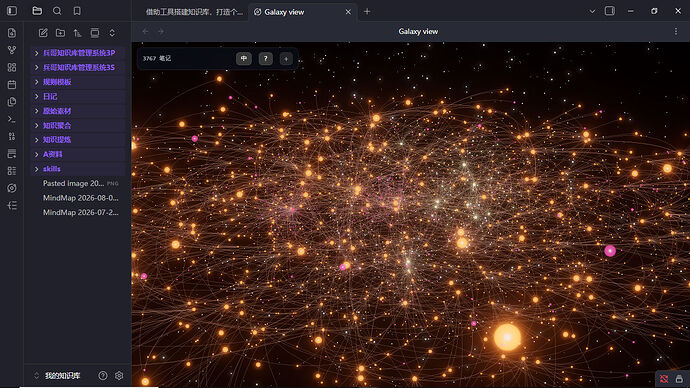This screenshot has width=690, height=388.
Task: Click the quick switcher file ribbon icon
Action: coord(12,33)
